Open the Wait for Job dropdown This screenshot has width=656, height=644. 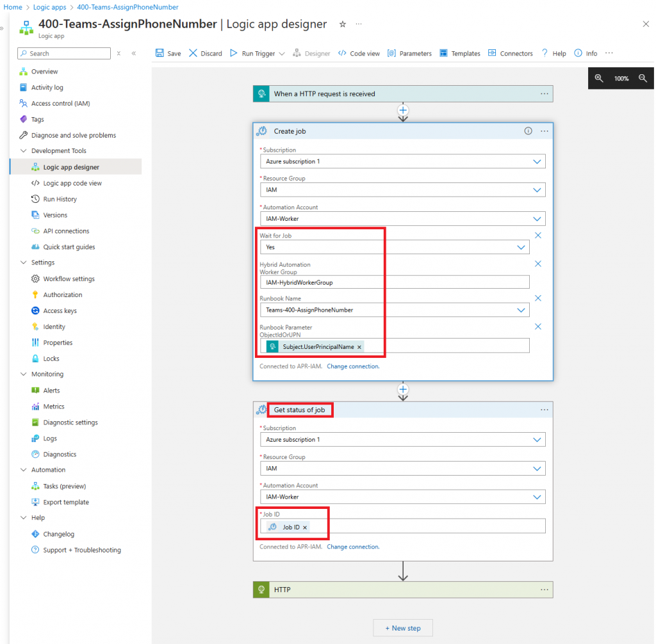521,248
